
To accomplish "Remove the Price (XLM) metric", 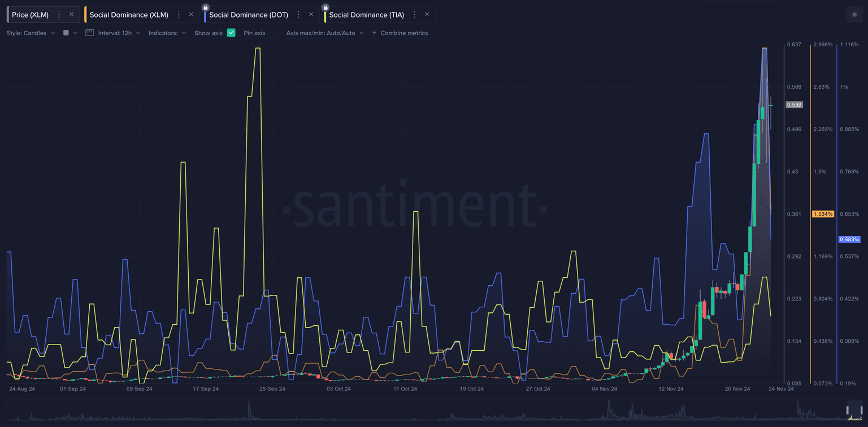I will pos(71,15).
